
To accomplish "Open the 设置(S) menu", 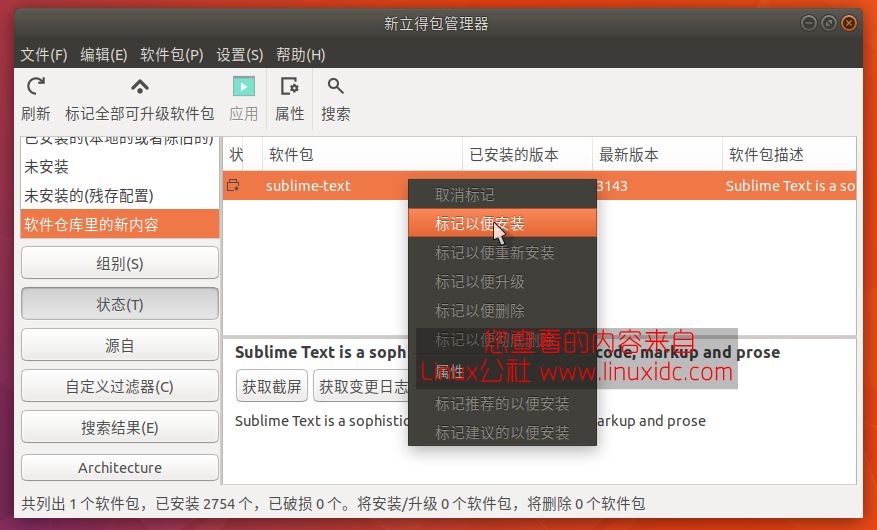I will pyautogui.click(x=239, y=55).
